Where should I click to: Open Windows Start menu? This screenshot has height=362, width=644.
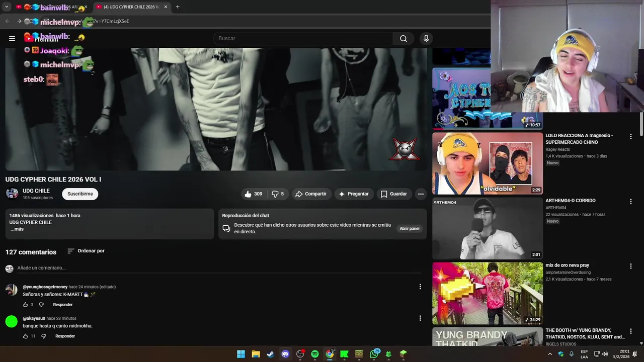(241, 354)
